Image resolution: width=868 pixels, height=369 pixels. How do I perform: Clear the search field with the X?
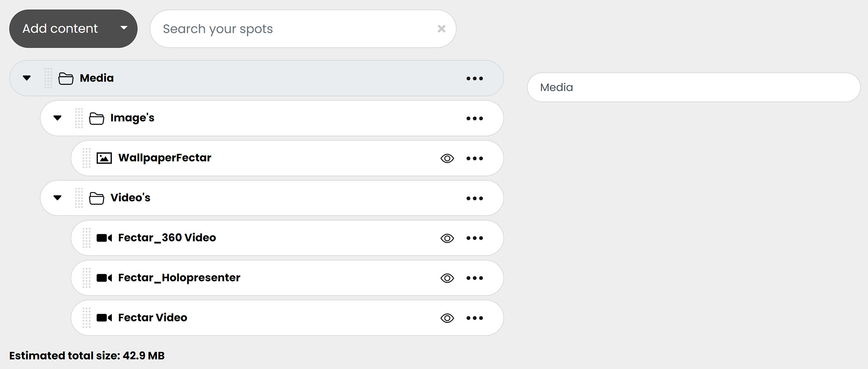coord(442,29)
